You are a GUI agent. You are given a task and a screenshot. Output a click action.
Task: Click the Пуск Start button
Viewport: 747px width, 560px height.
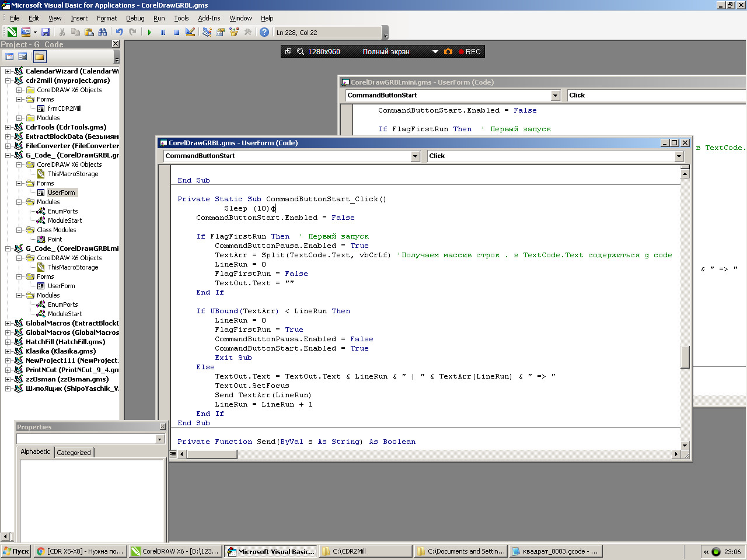(x=16, y=551)
